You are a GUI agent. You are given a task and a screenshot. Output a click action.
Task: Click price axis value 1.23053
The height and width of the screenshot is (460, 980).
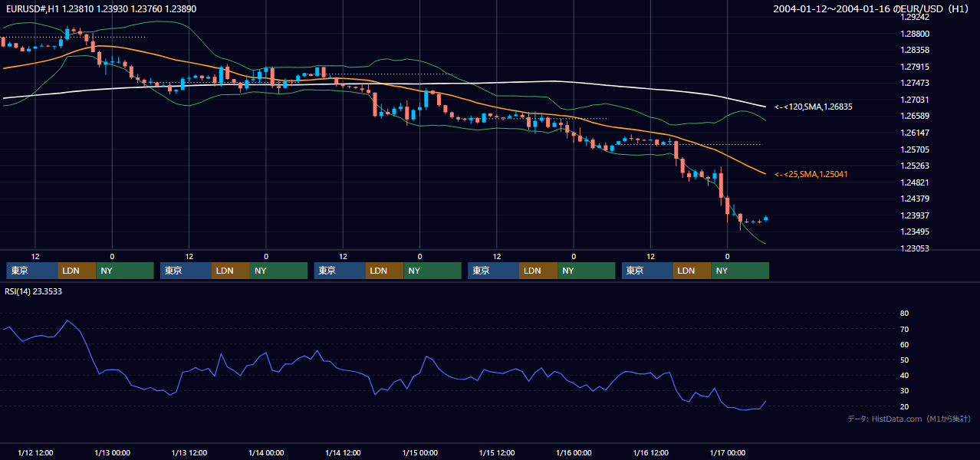click(914, 248)
